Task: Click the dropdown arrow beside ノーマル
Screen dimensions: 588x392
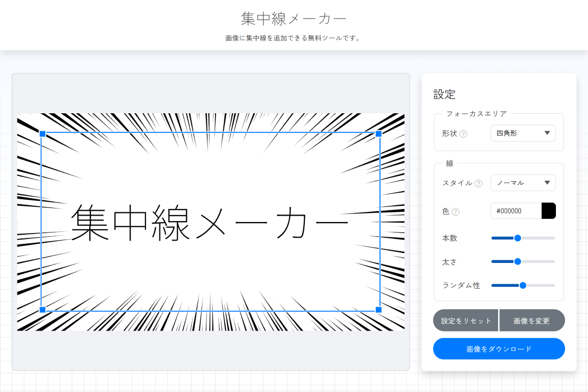Action: click(548, 183)
